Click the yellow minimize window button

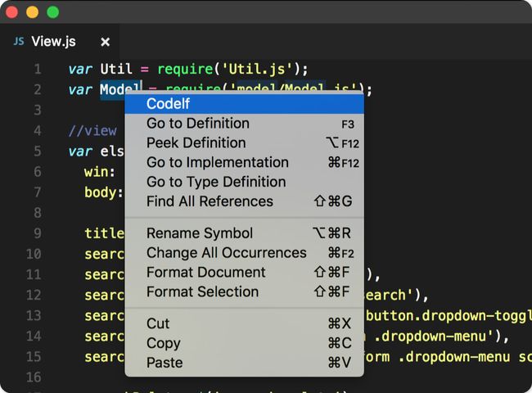[33, 12]
